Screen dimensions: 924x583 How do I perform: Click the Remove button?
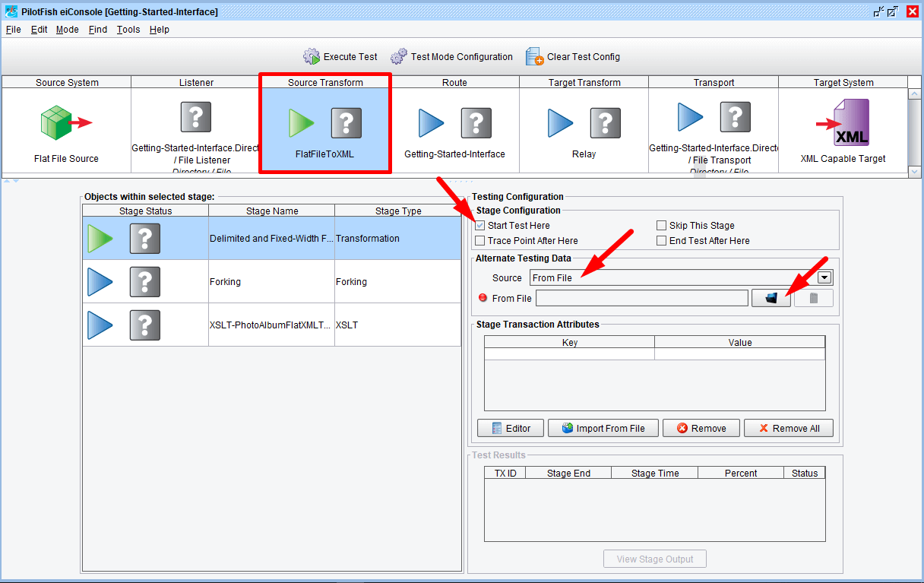701,428
